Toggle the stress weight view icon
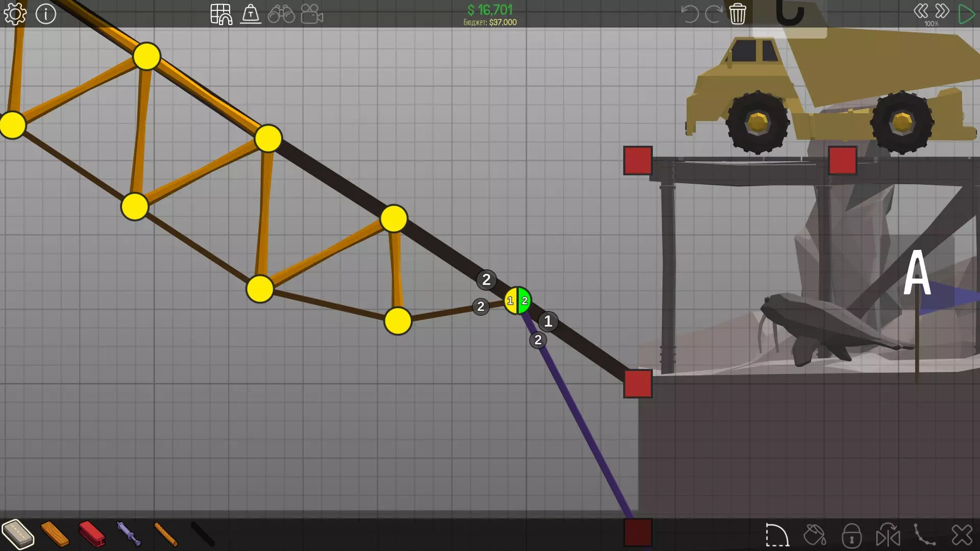Image resolution: width=980 pixels, height=551 pixels. click(x=251, y=14)
